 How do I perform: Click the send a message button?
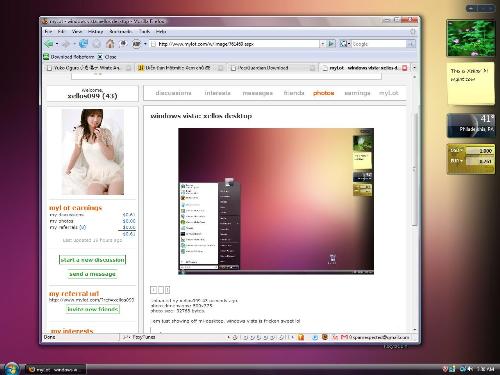(92, 274)
